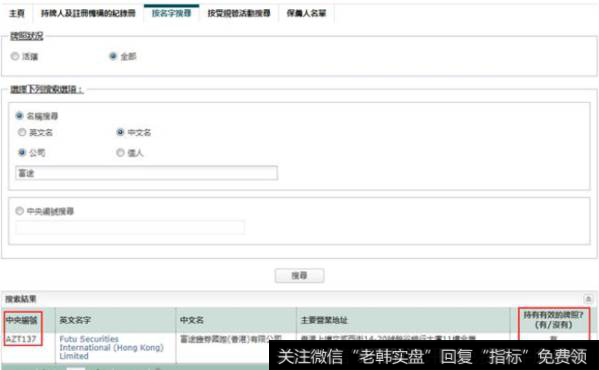599x370 pixels.
Task: Click the 持有有效的牌照 column header
Action: point(553,320)
